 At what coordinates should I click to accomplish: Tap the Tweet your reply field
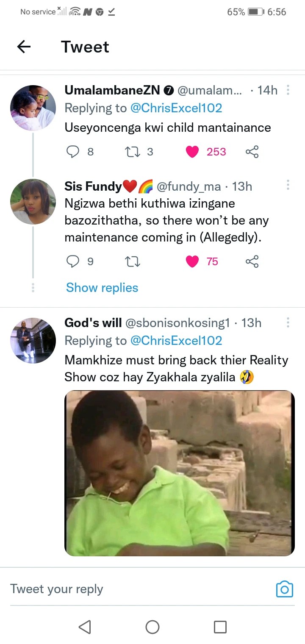pos(127,589)
